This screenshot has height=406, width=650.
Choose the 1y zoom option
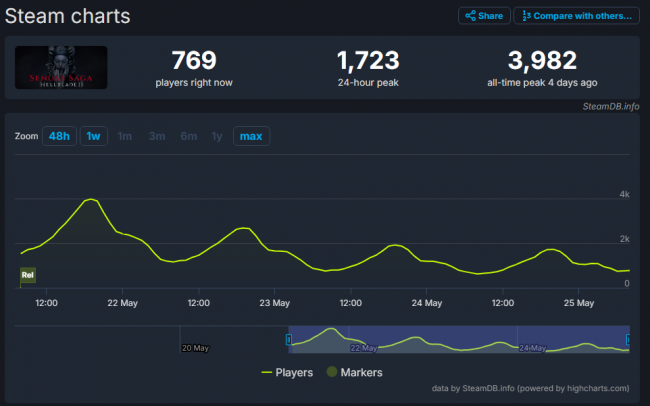(x=217, y=136)
